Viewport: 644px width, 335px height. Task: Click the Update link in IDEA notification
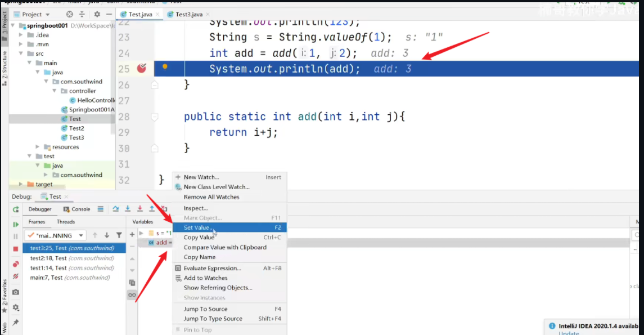[569, 333]
